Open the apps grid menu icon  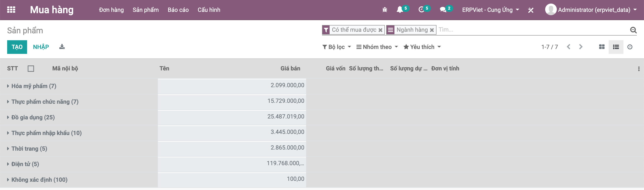[11, 10]
